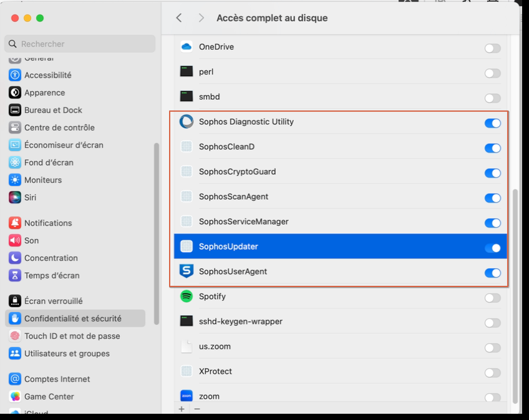The width and height of the screenshot is (529, 420).
Task: Click the Concentration moon icon
Action: coord(15,258)
